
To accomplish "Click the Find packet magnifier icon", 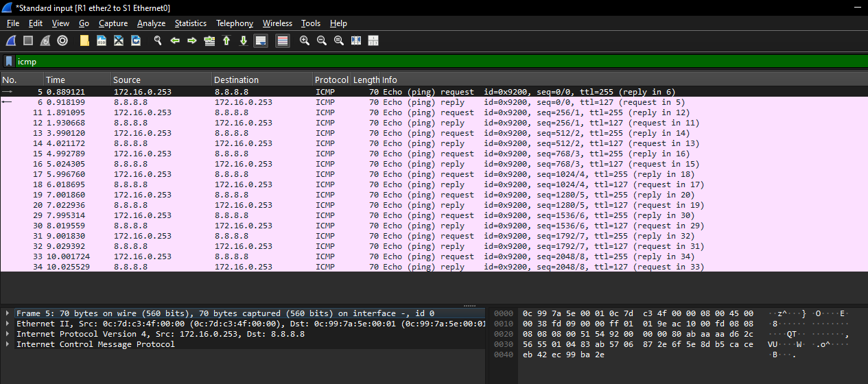I will point(157,40).
